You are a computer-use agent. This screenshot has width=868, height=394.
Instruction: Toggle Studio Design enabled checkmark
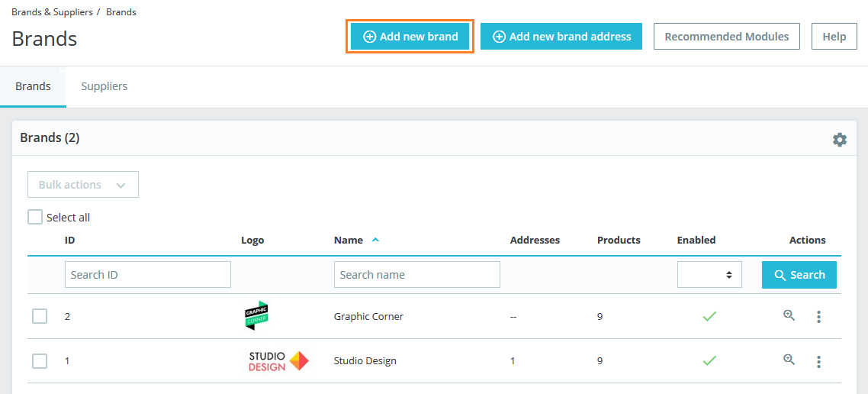coord(709,360)
